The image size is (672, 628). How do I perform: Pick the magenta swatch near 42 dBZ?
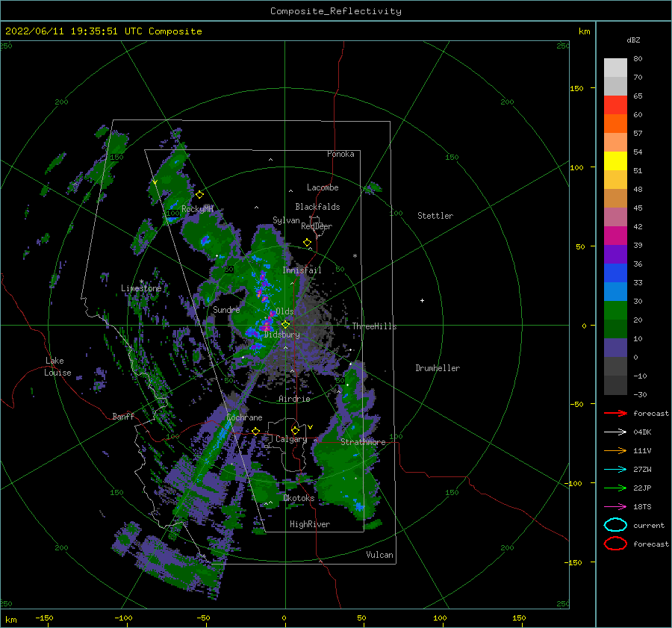pos(615,235)
